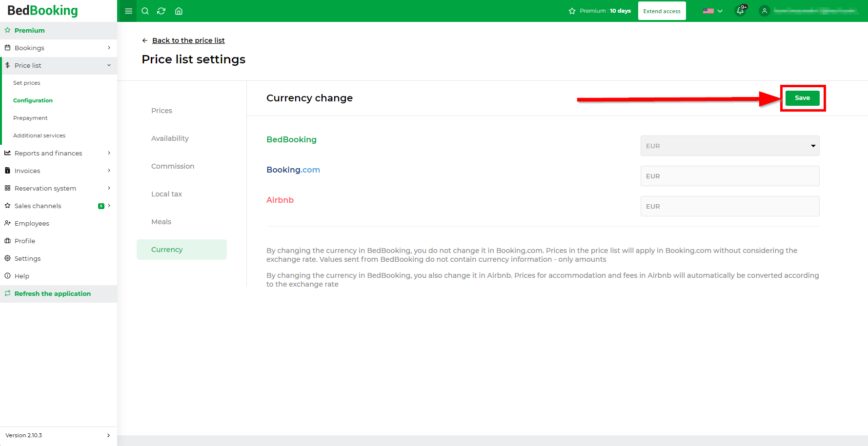Select Configuration in Price list submenu
868x446 pixels.
click(33, 100)
